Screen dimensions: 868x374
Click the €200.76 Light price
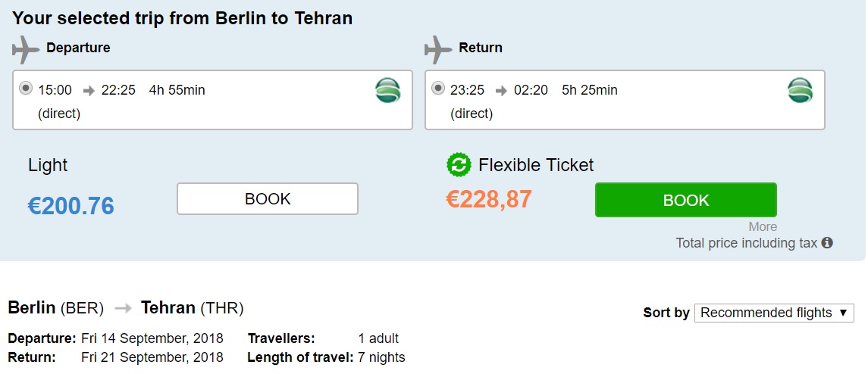(71, 206)
